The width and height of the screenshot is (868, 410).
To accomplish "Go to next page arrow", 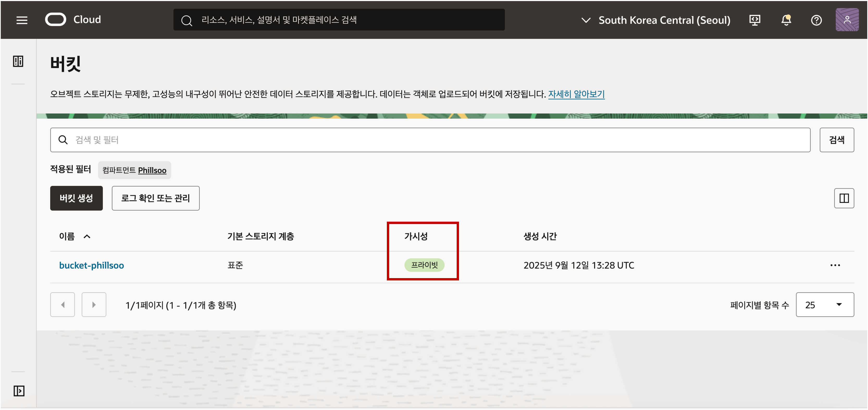I will point(94,305).
